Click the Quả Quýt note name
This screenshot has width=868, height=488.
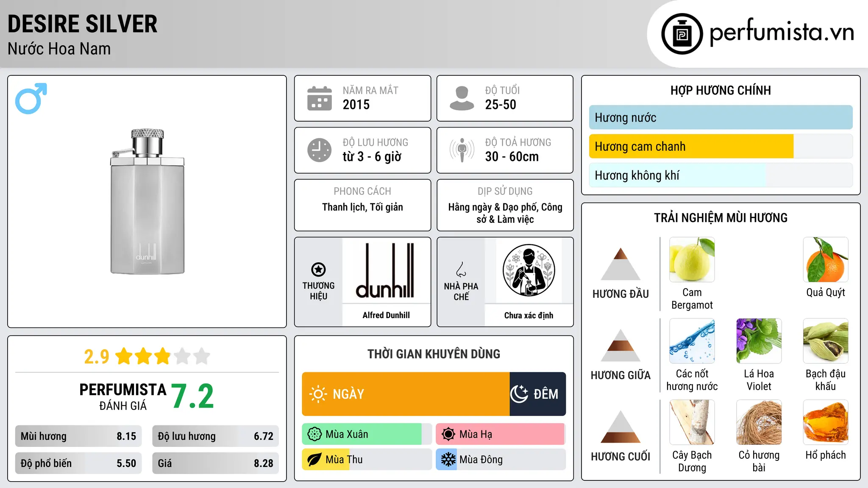tap(826, 293)
